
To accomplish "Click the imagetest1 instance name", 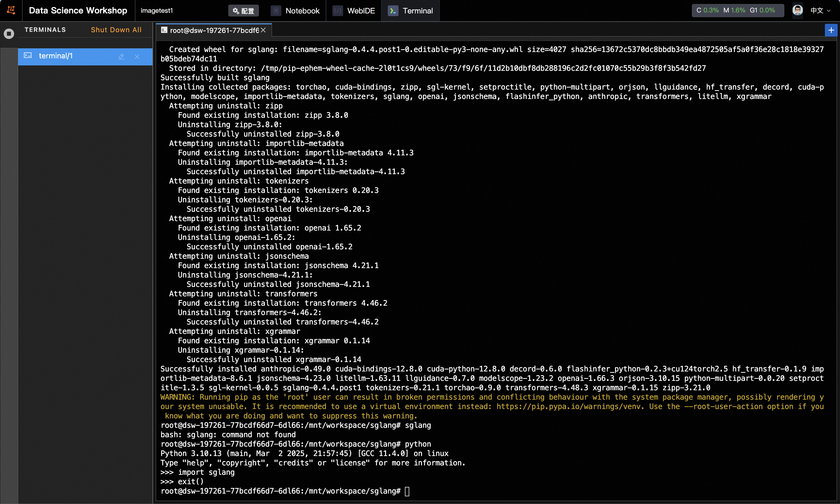I will [x=157, y=10].
